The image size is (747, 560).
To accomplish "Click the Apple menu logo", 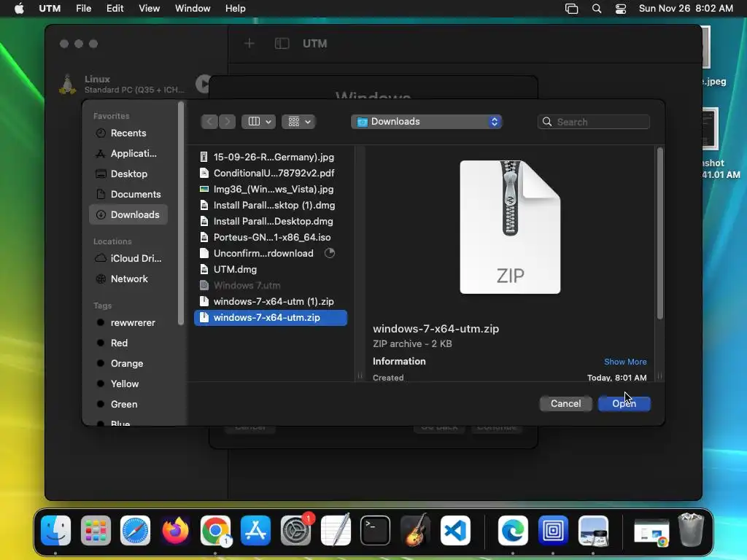I will 19,9.
